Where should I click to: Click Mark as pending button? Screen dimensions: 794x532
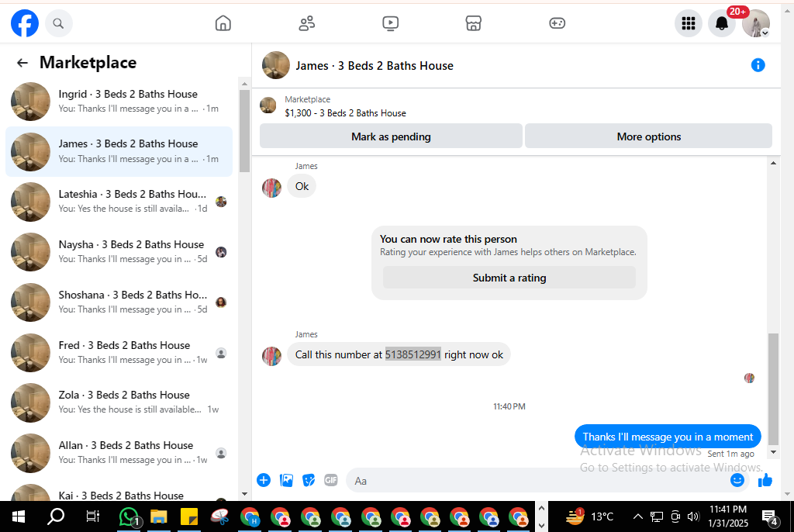[x=391, y=136]
